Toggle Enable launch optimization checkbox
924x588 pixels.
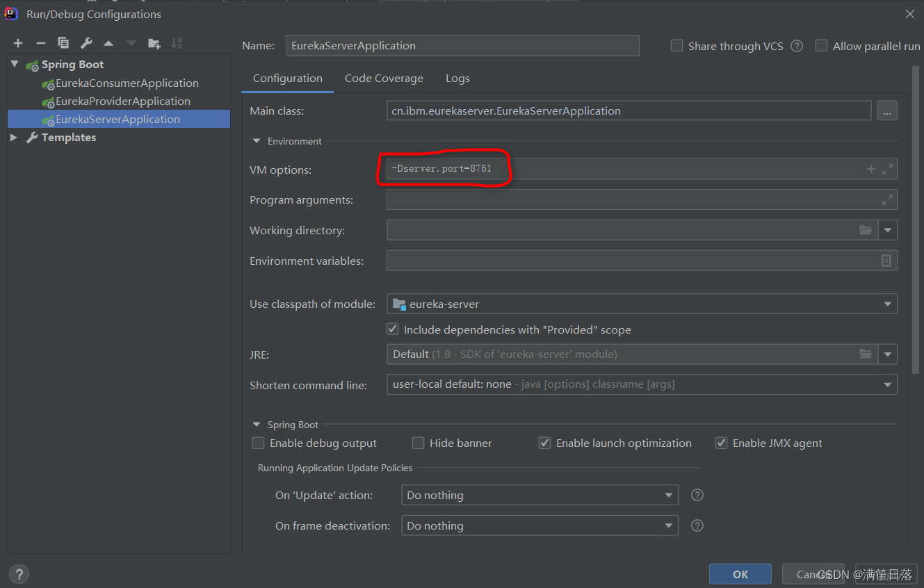coord(545,443)
